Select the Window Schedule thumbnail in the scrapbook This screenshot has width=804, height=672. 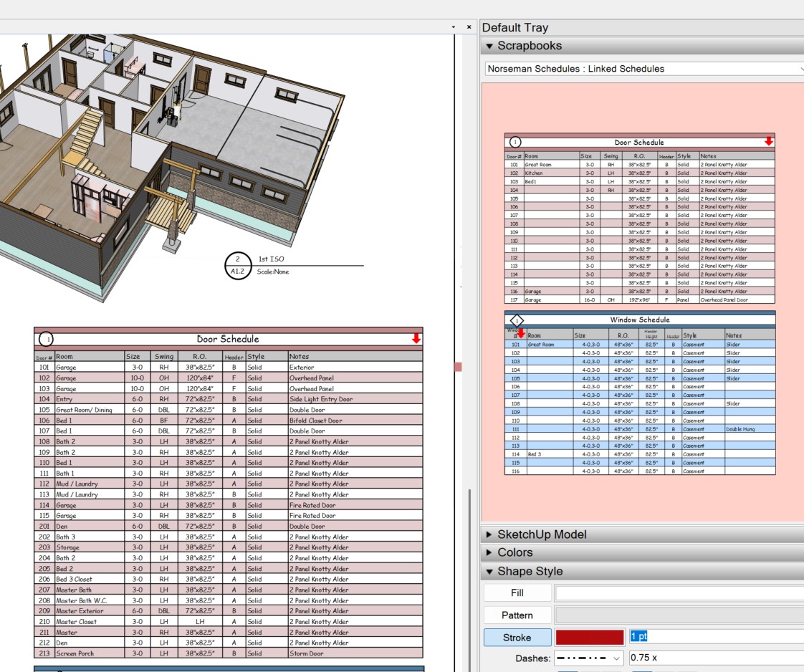(639, 393)
